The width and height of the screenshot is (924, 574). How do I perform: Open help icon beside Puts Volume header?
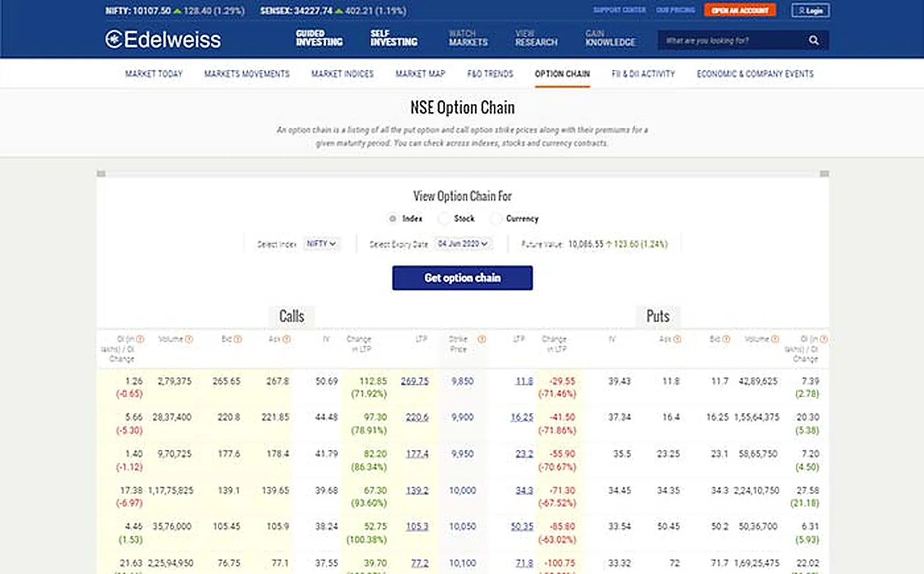[775, 340]
